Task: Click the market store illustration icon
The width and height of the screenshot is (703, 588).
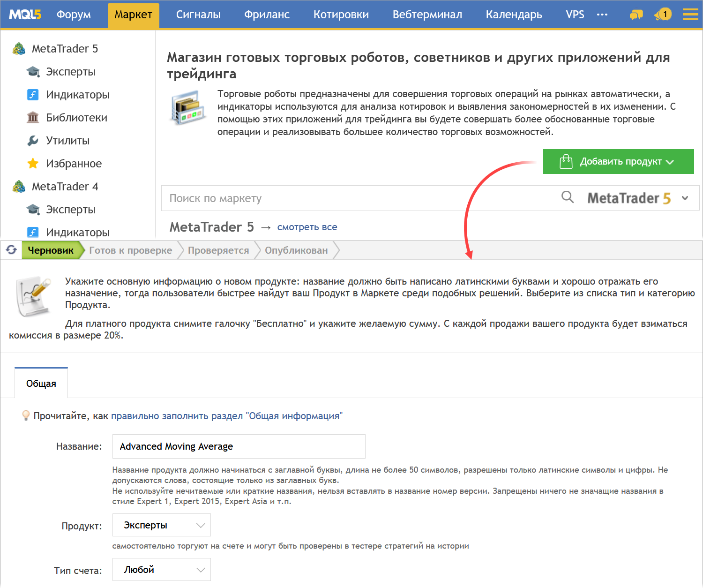Action: [187, 107]
